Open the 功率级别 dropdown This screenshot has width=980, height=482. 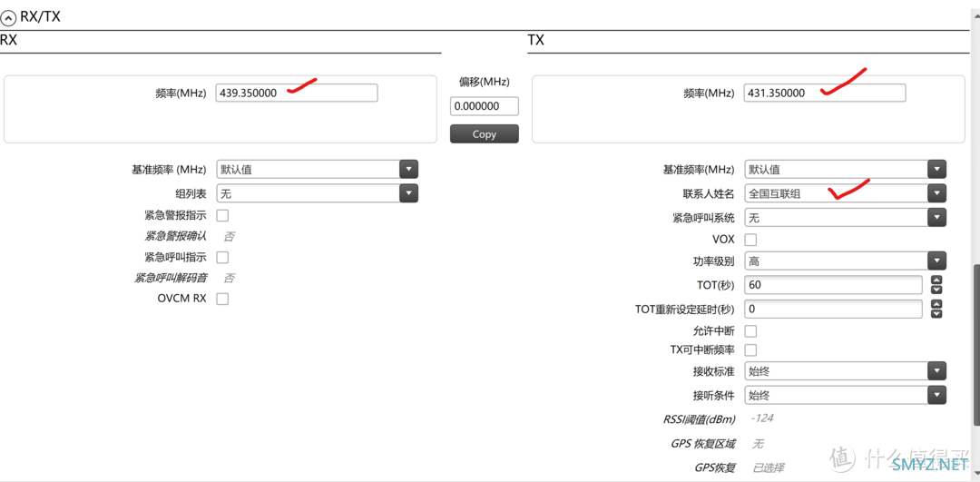pyautogui.click(x=845, y=261)
